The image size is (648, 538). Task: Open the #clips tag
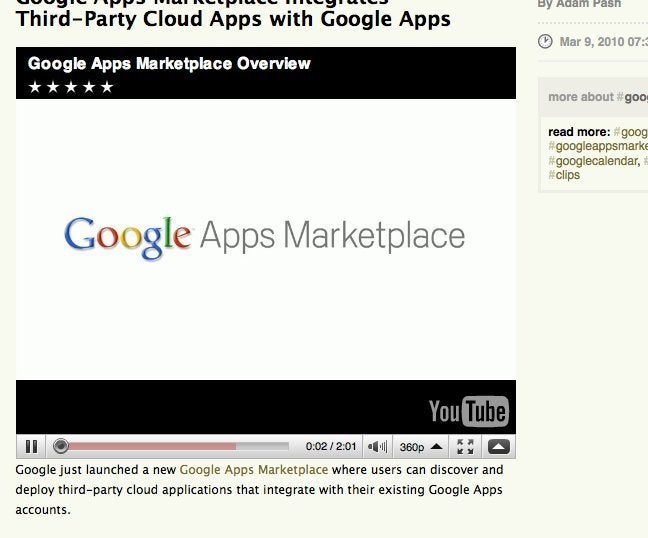tap(564, 175)
